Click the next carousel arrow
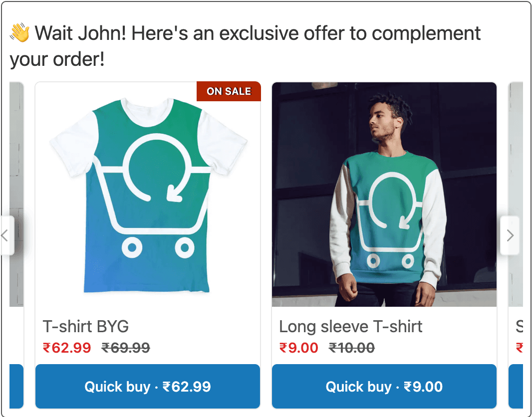The width and height of the screenshot is (532, 417). tap(510, 235)
